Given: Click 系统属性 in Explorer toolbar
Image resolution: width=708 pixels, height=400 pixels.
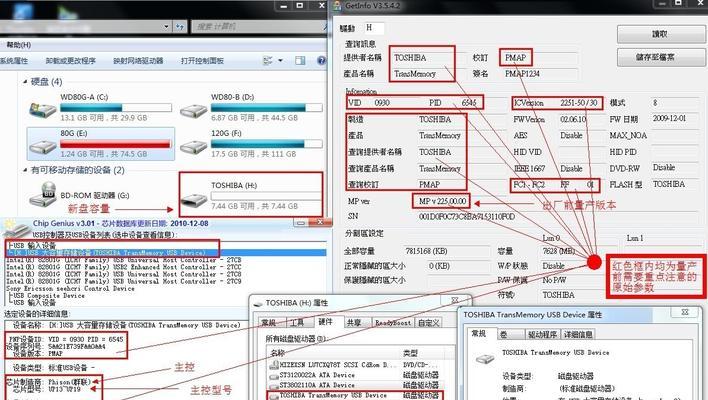Looking at the screenshot, I should coord(14,60).
